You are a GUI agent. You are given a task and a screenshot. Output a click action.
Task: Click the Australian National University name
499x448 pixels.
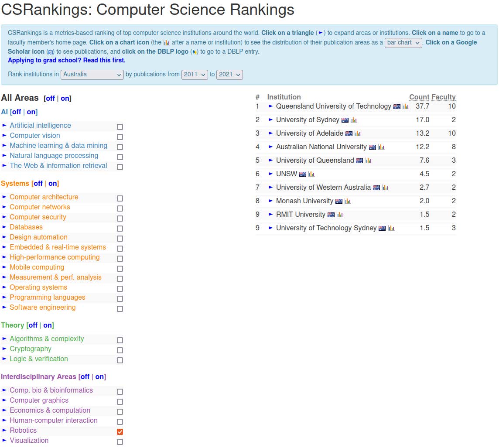(x=321, y=147)
